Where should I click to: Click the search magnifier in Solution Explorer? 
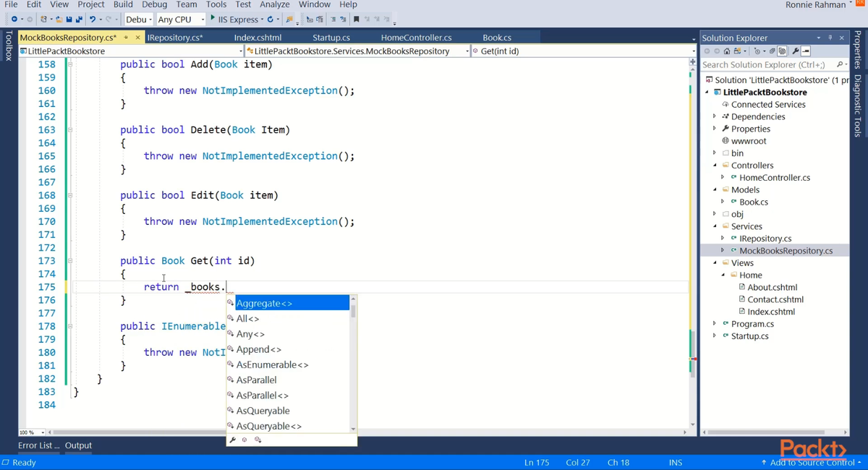pos(838,64)
